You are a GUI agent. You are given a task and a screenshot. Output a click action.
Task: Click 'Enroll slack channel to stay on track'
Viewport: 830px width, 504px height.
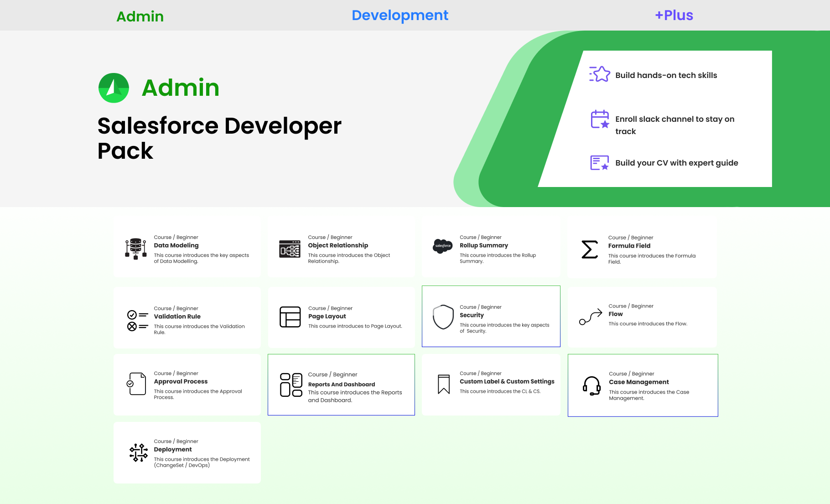point(675,125)
